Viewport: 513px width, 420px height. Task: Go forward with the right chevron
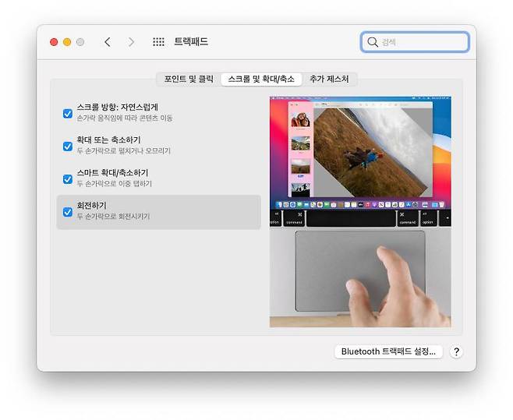tap(131, 42)
